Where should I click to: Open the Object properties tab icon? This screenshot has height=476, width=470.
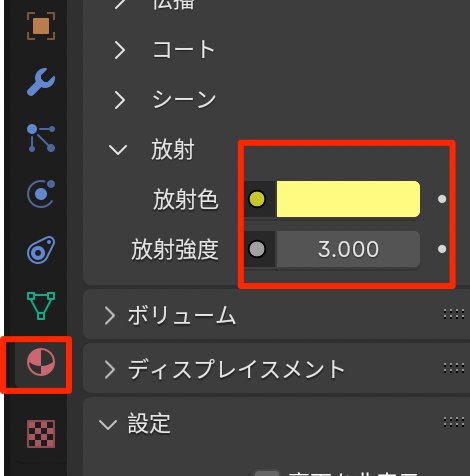click(41, 26)
